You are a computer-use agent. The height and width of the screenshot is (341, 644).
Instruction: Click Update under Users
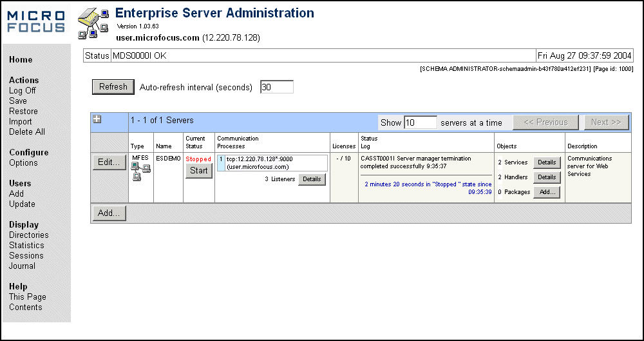pos(22,204)
